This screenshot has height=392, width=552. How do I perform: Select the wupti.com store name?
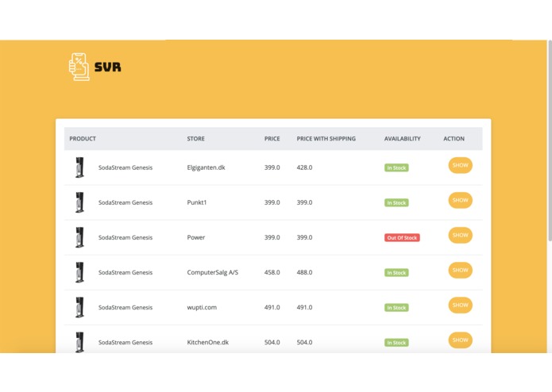coord(202,307)
